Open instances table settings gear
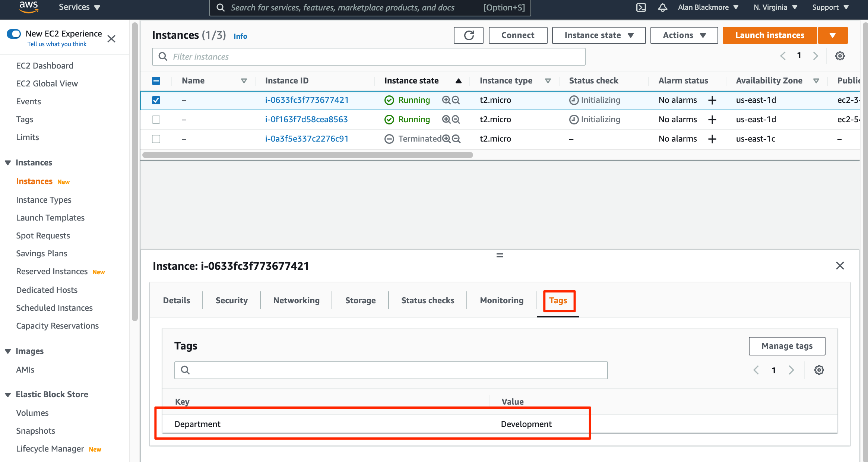The height and width of the screenshot is (462, 868). (840, 56)
